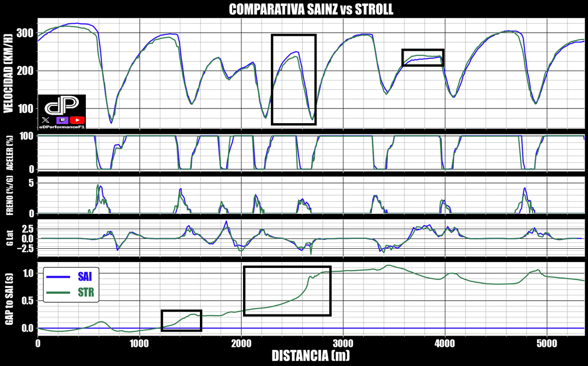
Task: Click the SAI legend entry
Action: tap(84, 278)
